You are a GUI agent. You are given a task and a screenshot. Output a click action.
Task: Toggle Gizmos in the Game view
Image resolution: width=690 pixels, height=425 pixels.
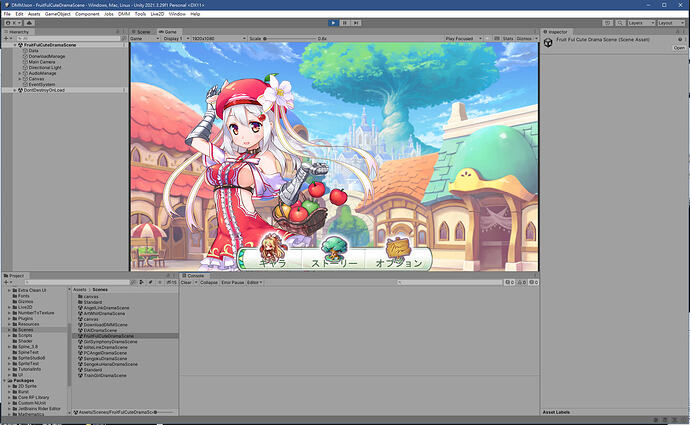pos(524,39)
